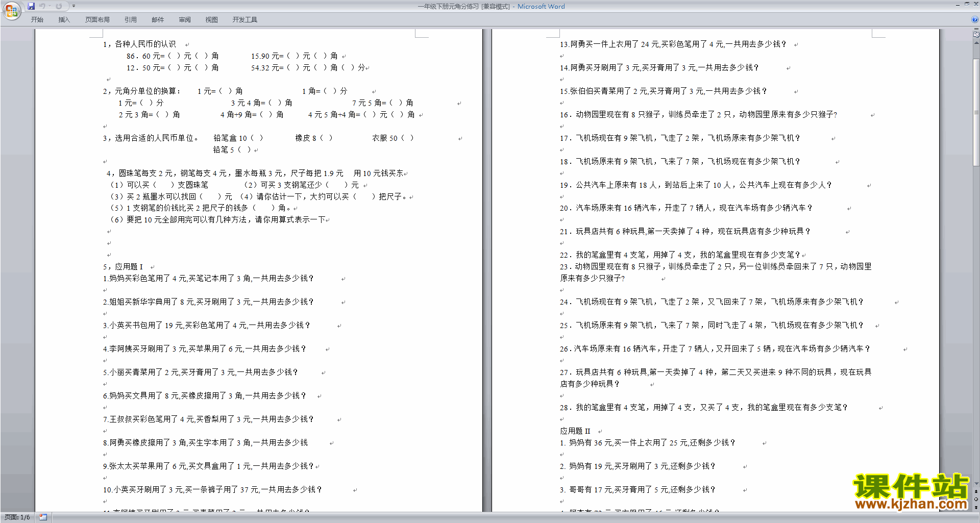This screenshot has width=980, height=523.
Task: Minimize the Word window
Action: [x=958, y=5]
